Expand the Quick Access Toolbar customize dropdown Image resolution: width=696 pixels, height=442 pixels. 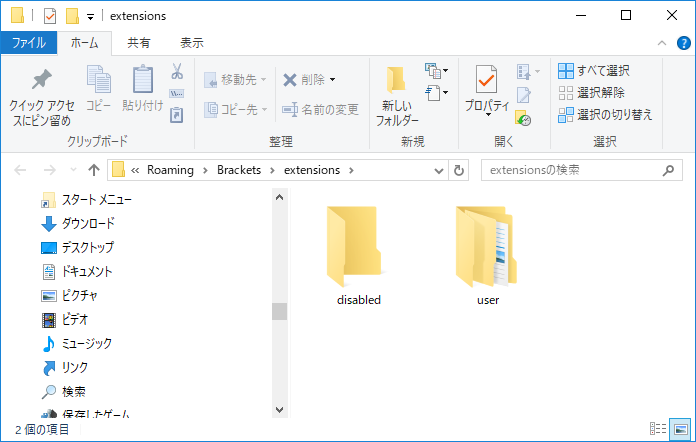(91, 16)
